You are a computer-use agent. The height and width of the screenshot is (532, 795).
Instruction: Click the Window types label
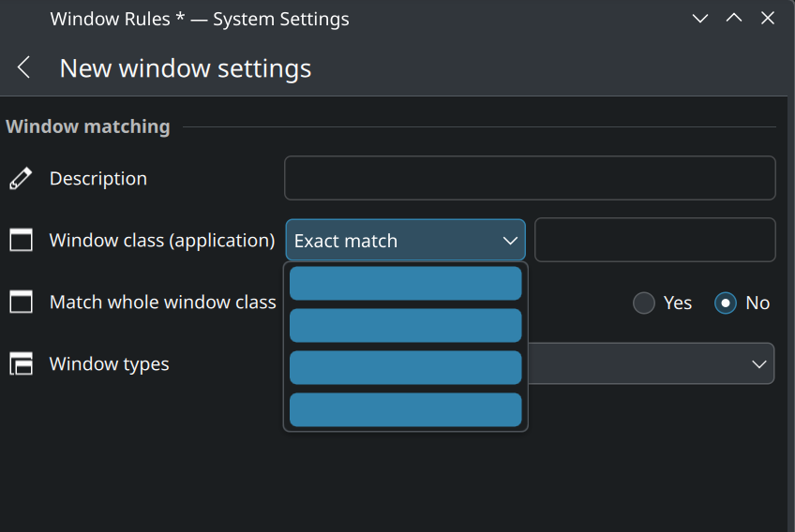click(x=110, y=363)
